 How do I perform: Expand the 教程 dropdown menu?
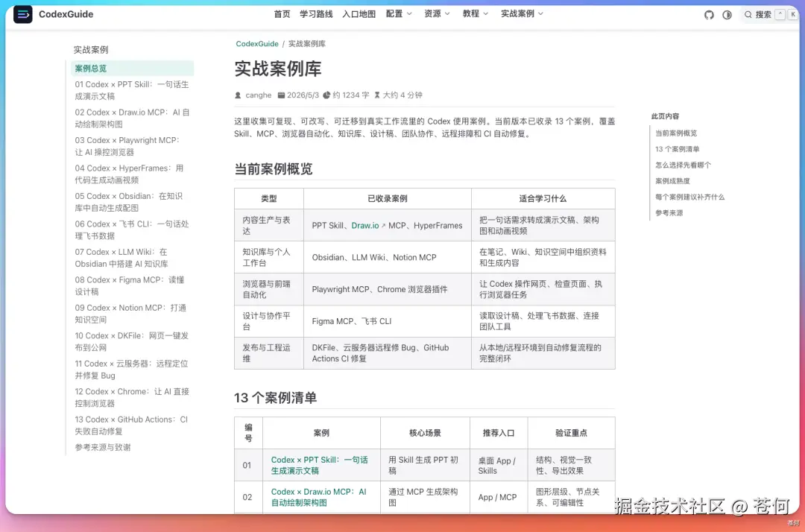coord(476,14)
